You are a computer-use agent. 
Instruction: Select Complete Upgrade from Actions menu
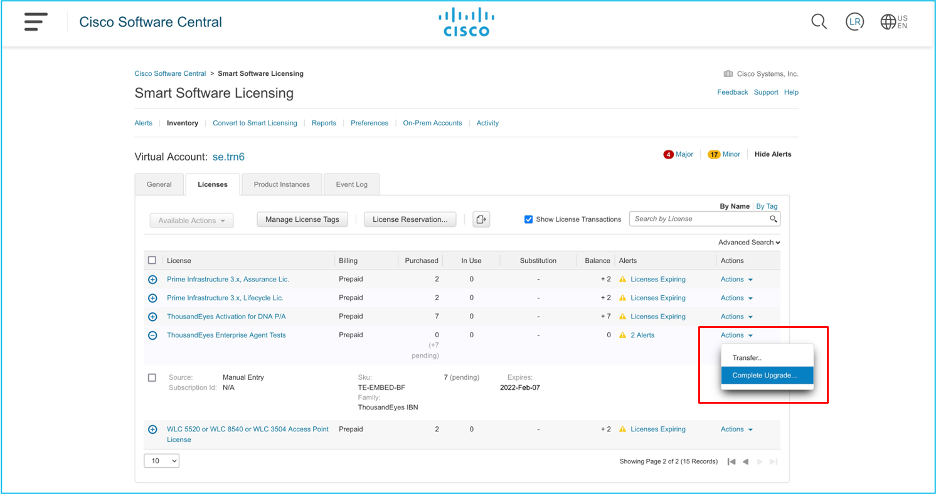coord(764,375)
